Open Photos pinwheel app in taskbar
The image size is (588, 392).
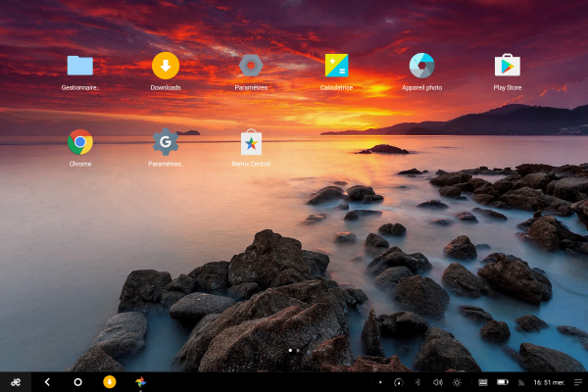tap(140, 382)
